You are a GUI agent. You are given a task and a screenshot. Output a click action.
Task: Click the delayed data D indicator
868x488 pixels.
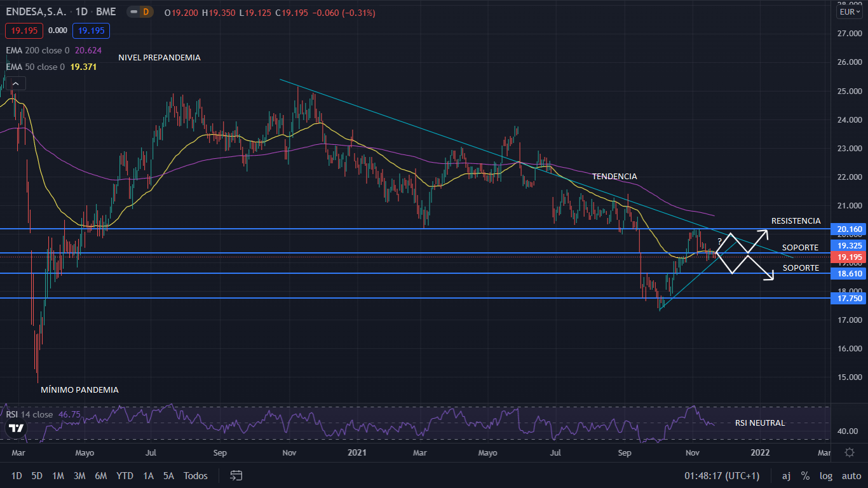tap(146, 12)
